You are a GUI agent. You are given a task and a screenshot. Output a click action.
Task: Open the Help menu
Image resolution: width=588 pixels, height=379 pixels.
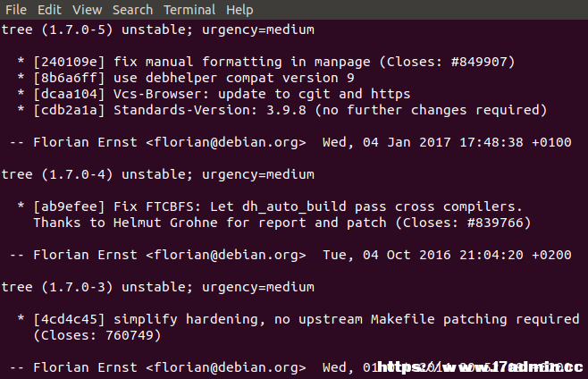point(239,10)
